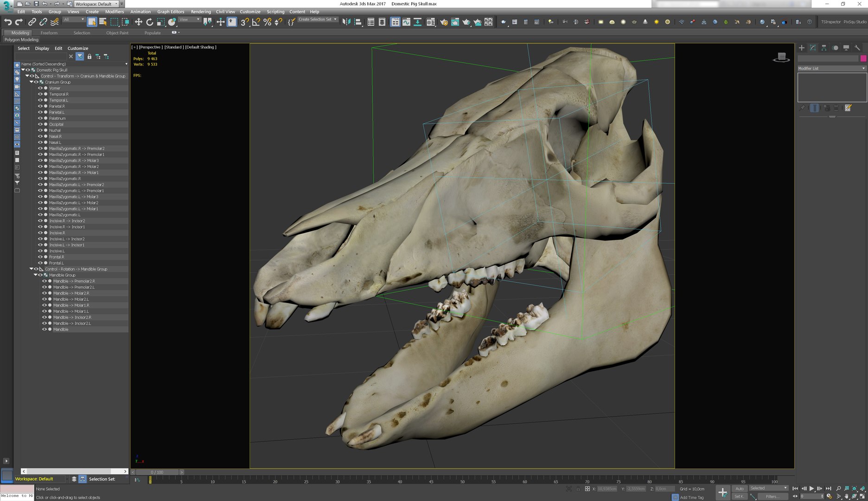868x501 pixels.
Task: Collapse the Mandible Group tree node
Action: (x=36, y=275)
